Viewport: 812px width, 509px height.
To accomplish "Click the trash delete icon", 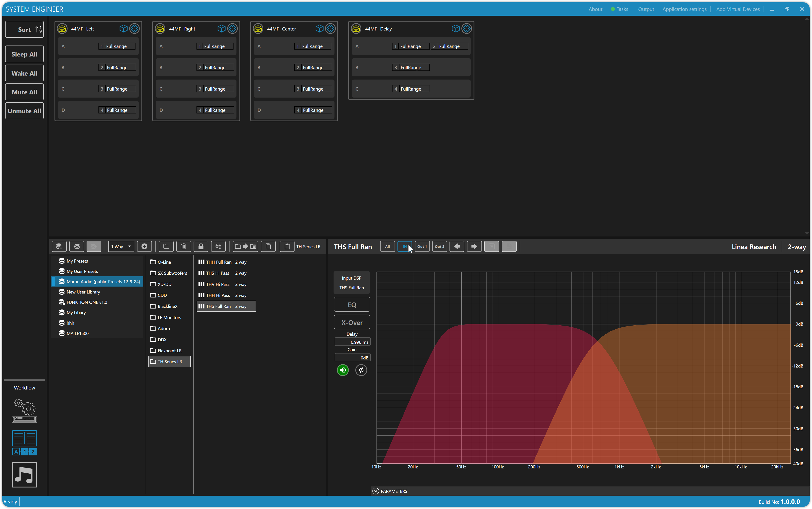I will 183,246.
